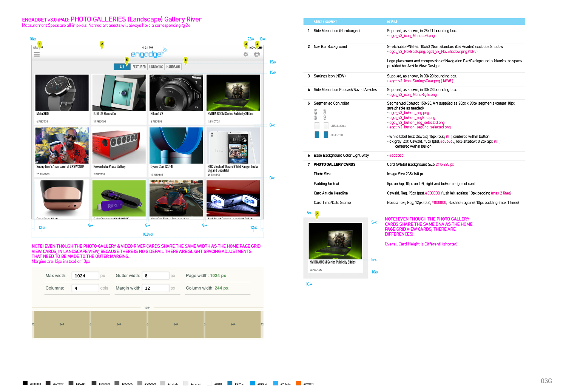Click the 'DETAILS' table header

click(392, 22)
